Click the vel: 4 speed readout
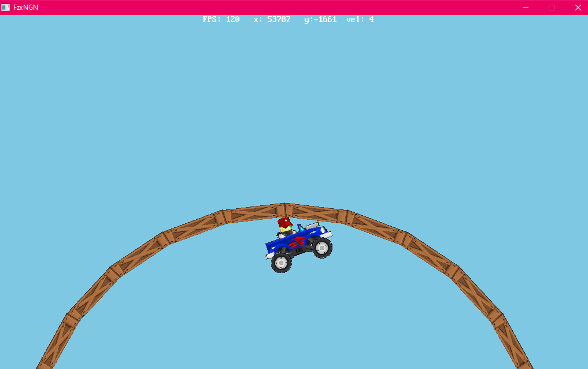 click(360, 20)
